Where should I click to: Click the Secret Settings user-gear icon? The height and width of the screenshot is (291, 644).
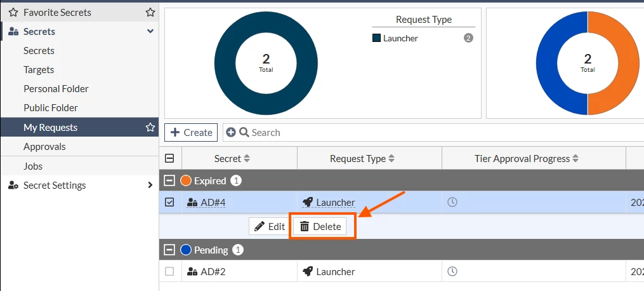point(13,186)
